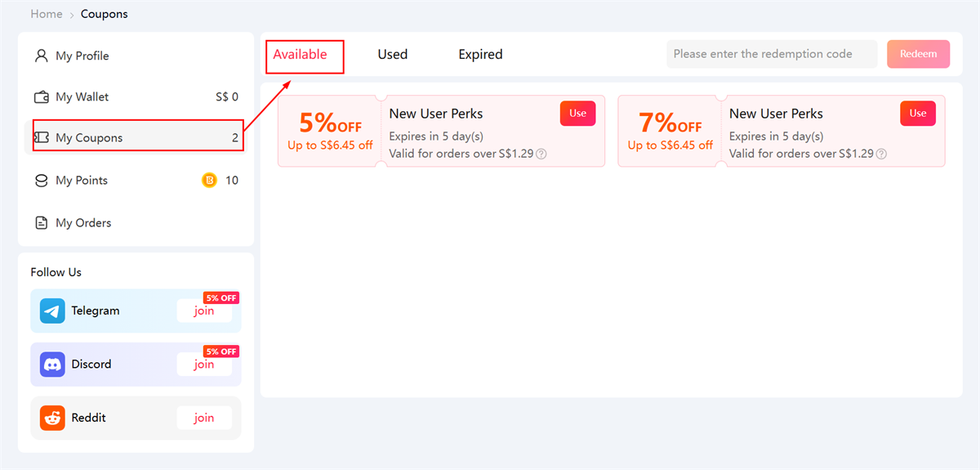
Task: Switch to the Used coupons tab
Action: pyautogui.click(x=392, y=54)
